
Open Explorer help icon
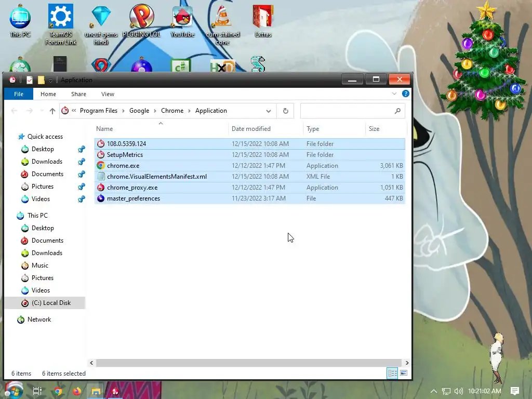[405, 94]
